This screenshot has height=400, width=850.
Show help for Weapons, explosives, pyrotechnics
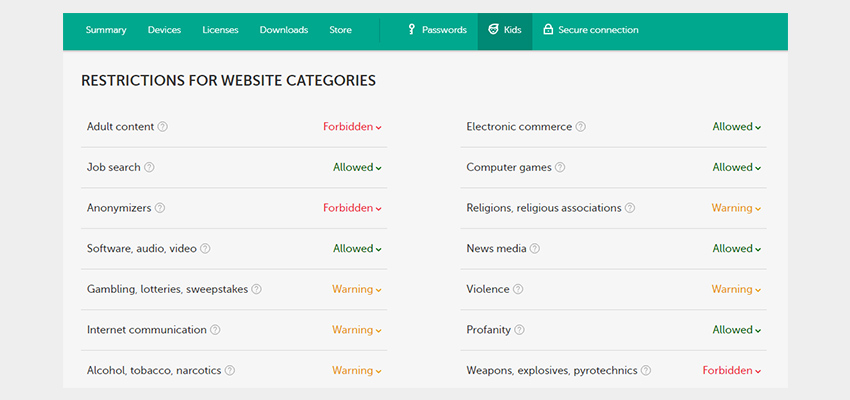[x=646, y=371]
